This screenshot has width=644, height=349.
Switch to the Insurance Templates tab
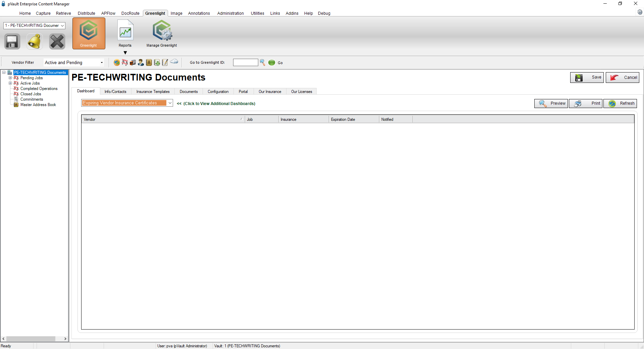[x=153, y=92]
